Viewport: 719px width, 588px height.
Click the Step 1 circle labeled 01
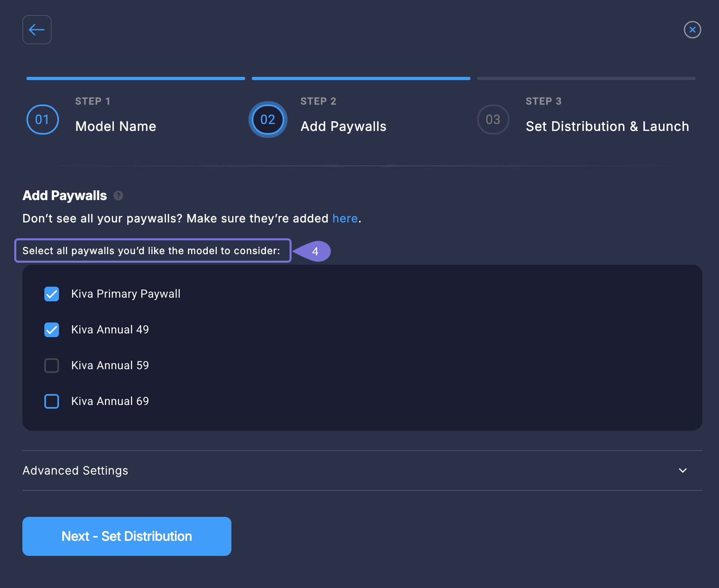(x=42, y=120)
